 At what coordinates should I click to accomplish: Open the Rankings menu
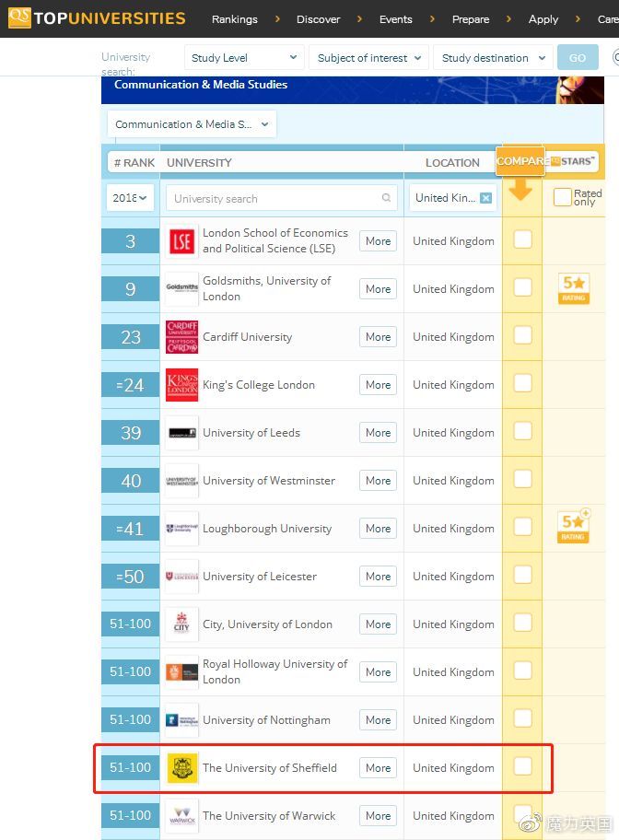235,19
